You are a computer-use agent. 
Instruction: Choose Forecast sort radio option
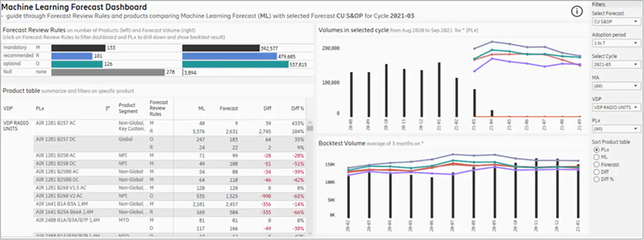click(x=596, y=165)
